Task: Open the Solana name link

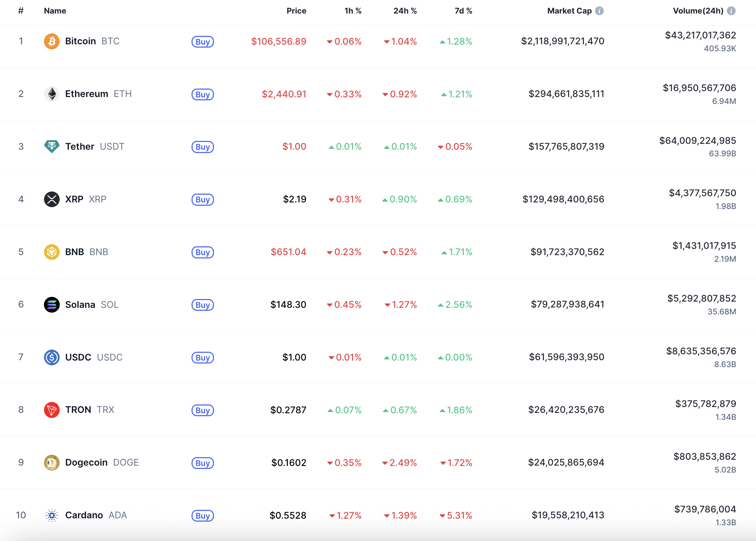Action: click(x=80, y=305)
